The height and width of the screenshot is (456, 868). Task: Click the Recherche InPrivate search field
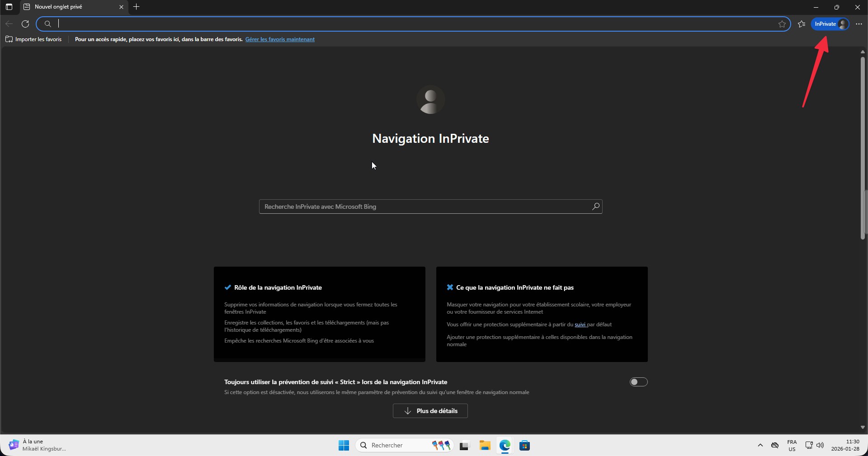click(x=430, y=207)
